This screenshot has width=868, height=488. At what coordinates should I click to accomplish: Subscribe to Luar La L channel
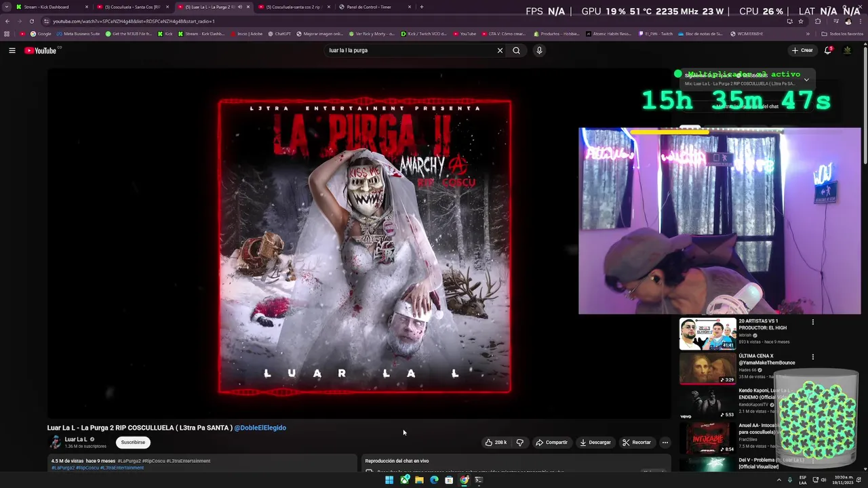coord(133,443)
